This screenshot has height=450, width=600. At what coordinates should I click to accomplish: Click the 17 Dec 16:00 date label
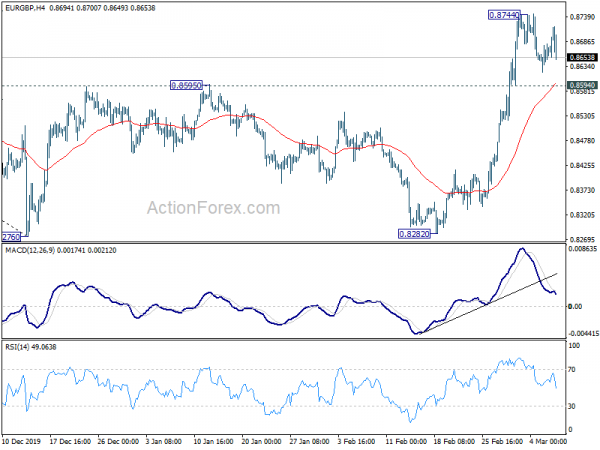pyautogui.click(x=70, y=441)
